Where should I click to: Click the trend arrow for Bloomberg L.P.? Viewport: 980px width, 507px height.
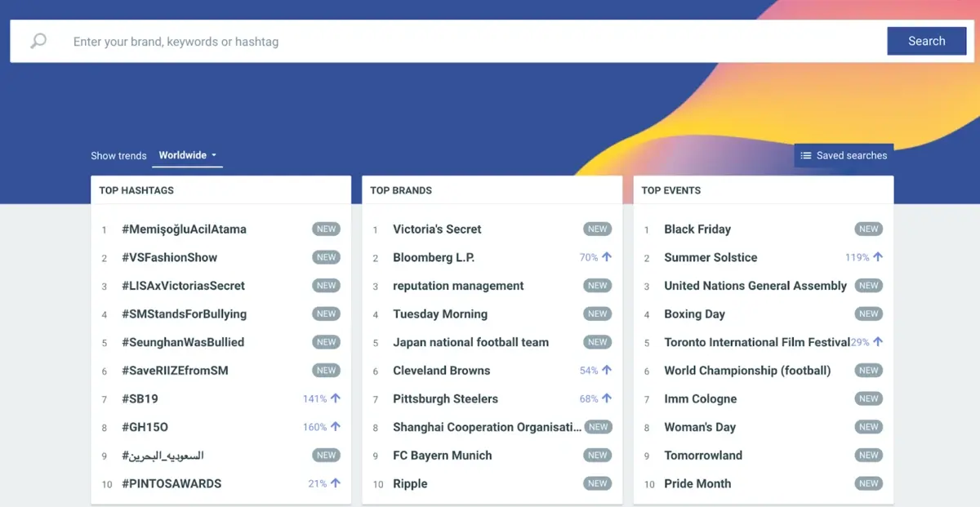(607, 257)
